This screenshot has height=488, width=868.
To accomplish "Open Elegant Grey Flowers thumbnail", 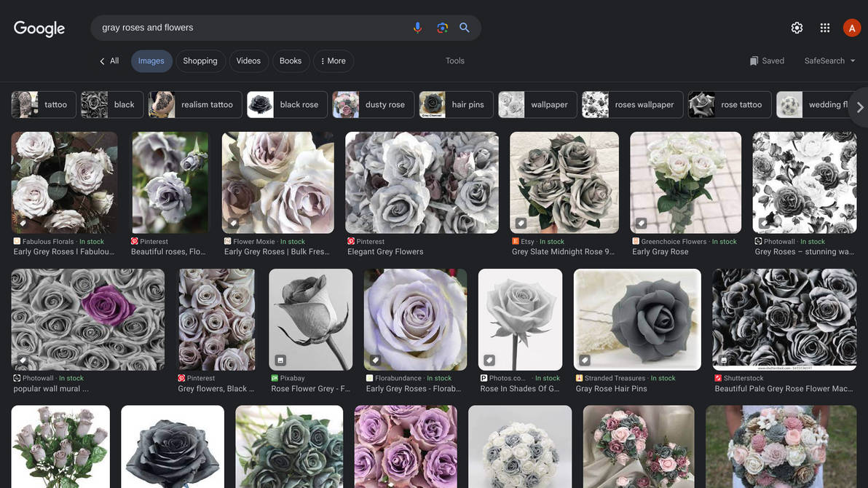I will tap(422, 183).
